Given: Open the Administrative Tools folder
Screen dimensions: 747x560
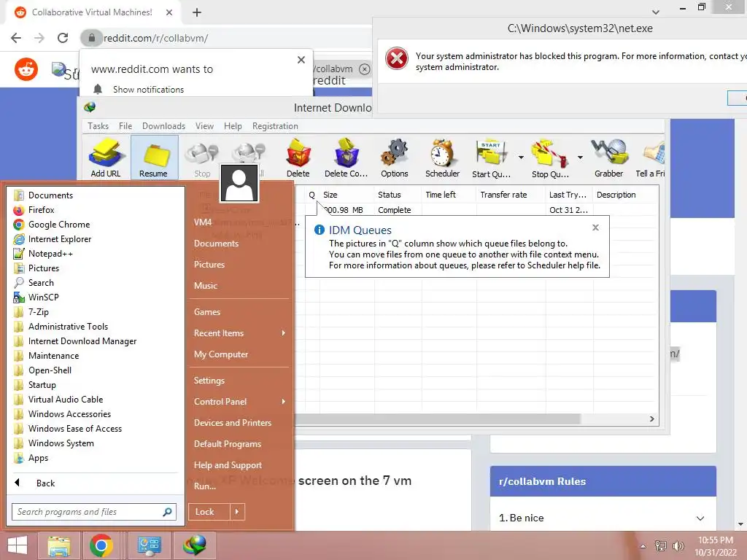Looking at the screenshot, I should 68,326.
